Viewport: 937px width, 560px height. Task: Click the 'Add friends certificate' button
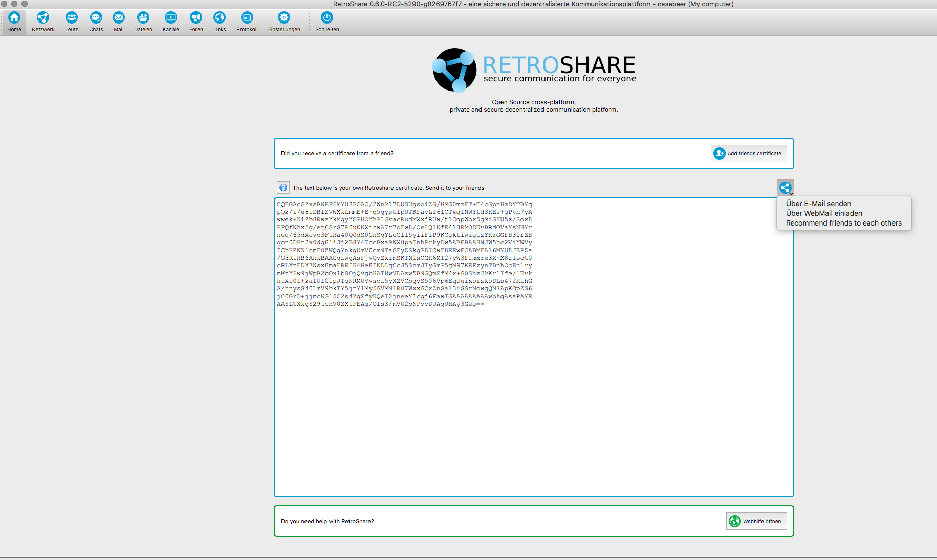tap(749, 153)
